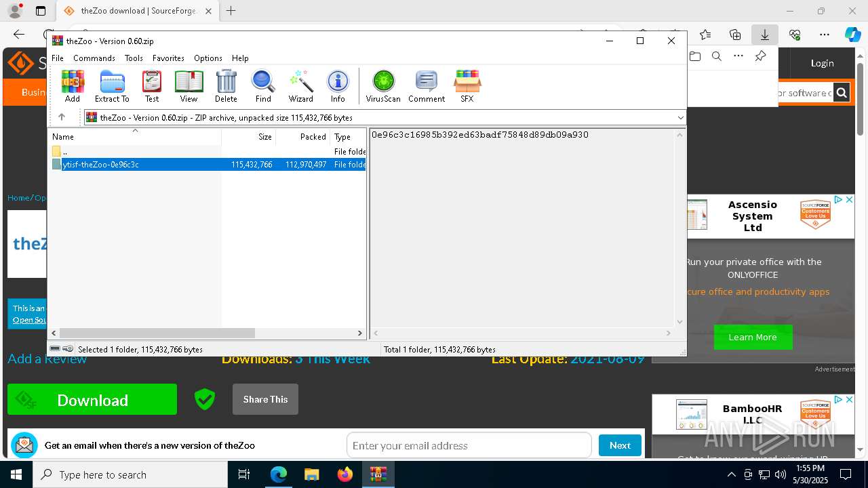
Task: Show hidden system tray icons
Action: tap(731, 474)
